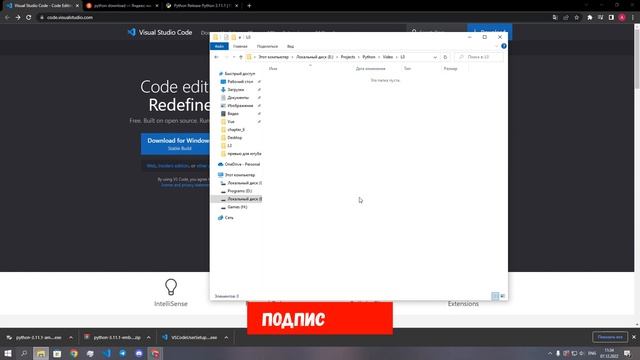Click the Properties icon in Explorer title bar
The image size is (640, 360).
click(226, 37)
